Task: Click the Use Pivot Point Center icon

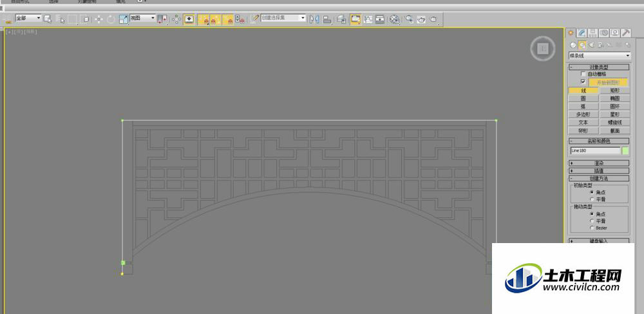Action: coord(162,19)
